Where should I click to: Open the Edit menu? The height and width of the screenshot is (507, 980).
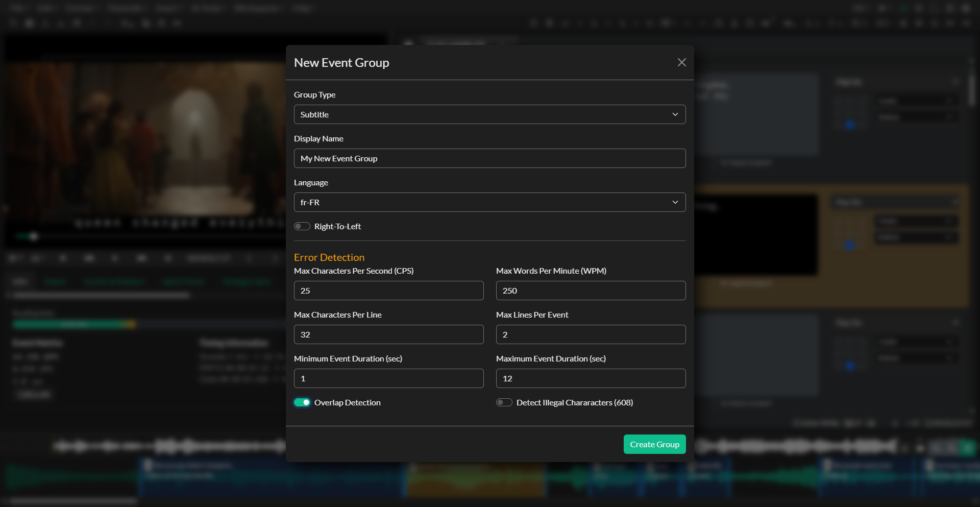[46, 8]
